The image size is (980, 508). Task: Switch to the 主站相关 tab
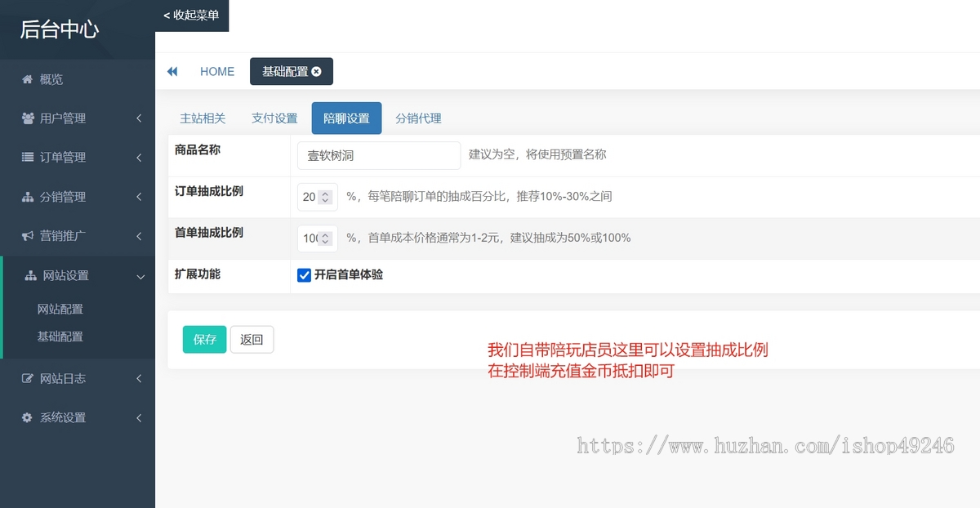(x=203, y=118)
